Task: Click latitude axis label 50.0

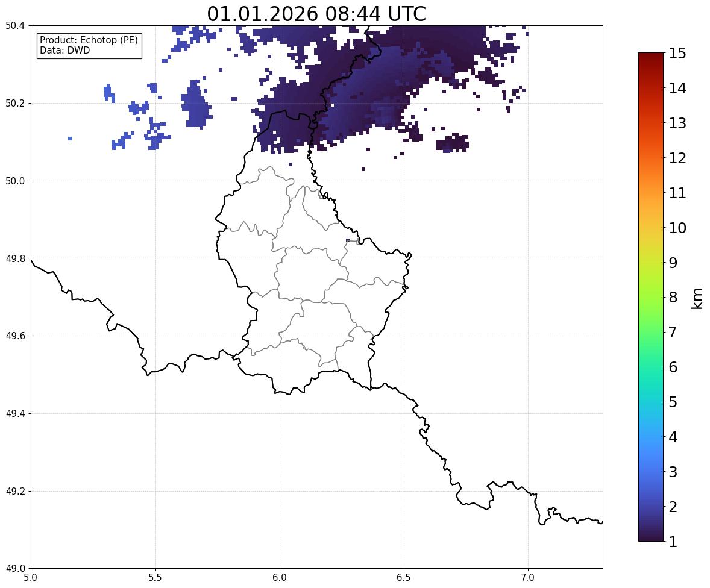Action: (x=15, y=181)
